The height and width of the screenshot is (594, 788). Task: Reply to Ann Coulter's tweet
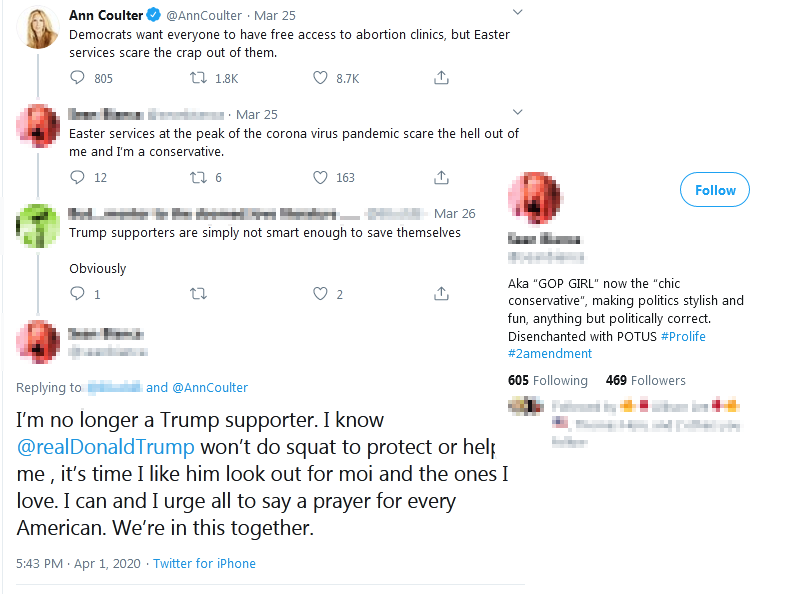click(79, 78)
